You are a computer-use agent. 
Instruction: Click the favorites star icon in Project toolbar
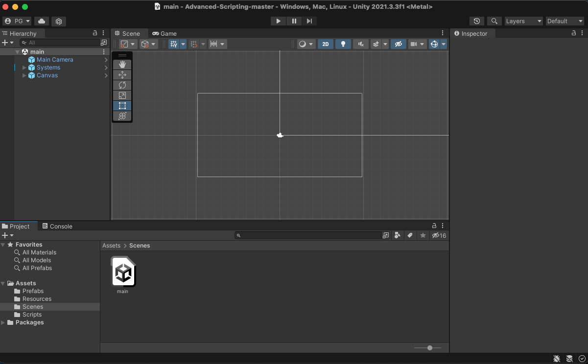423,235
